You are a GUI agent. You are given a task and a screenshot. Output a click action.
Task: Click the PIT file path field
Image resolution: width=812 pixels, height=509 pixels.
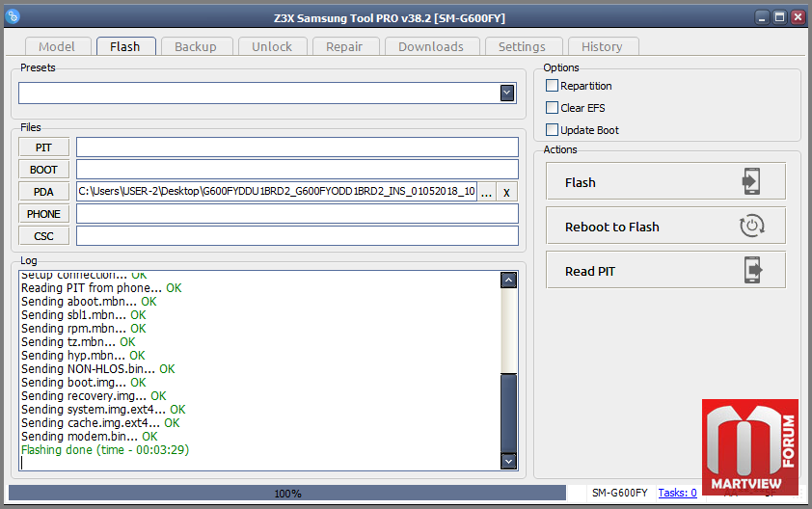coord(297,147)
